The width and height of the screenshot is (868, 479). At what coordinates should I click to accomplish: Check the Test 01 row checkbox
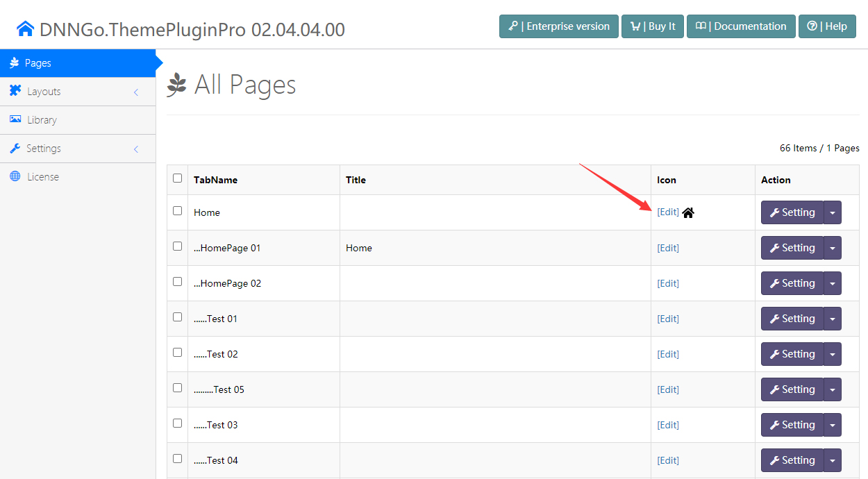(178, 317)
